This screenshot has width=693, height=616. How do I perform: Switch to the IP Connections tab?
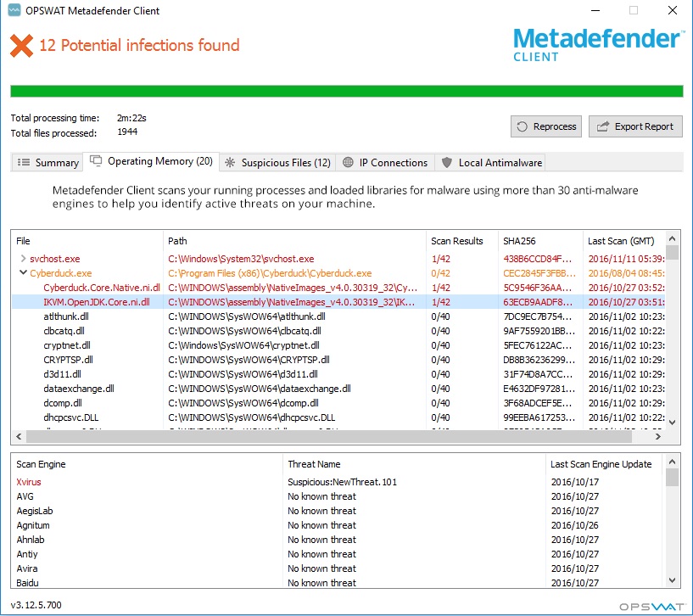[385, 162]
